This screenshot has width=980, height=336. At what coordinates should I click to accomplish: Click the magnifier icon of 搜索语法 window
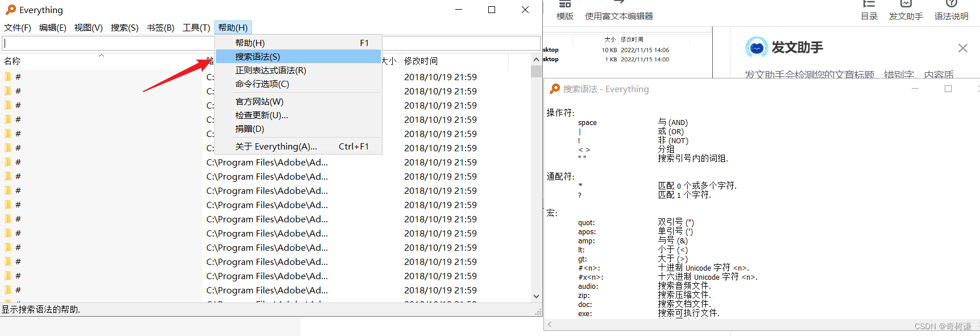click(x=555, y=89)
